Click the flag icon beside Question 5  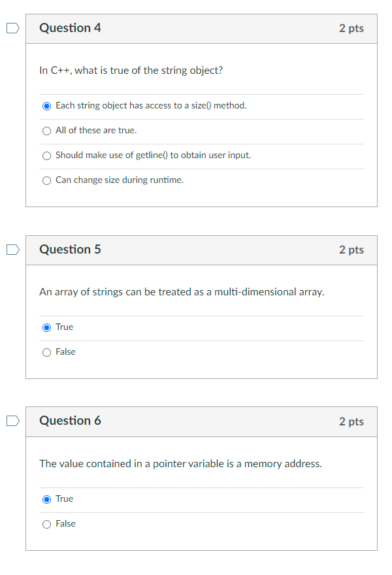pyautogui.click(x=11, y=249)
